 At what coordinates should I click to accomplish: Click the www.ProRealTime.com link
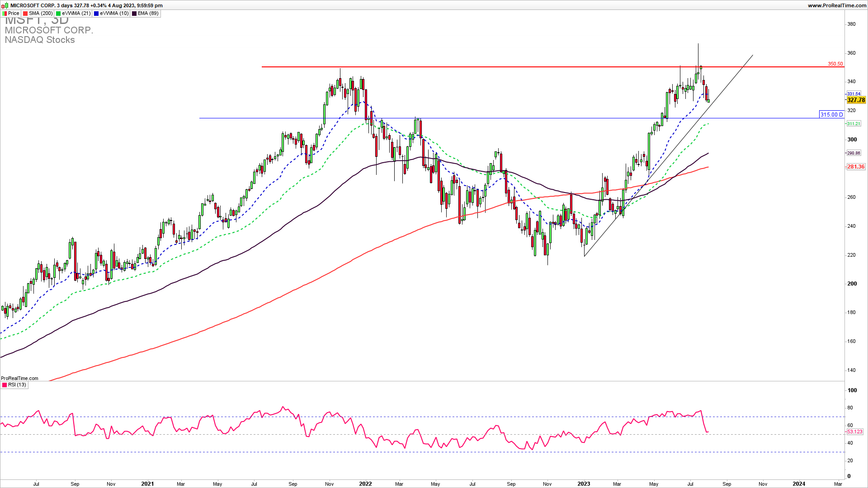click(837, 5)
